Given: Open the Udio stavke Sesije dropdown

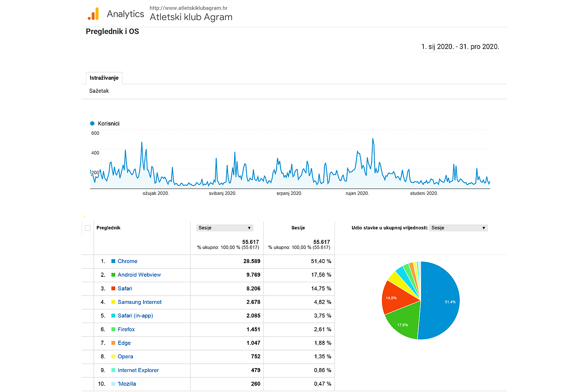Looking at the screenshot, I should 458,228.
